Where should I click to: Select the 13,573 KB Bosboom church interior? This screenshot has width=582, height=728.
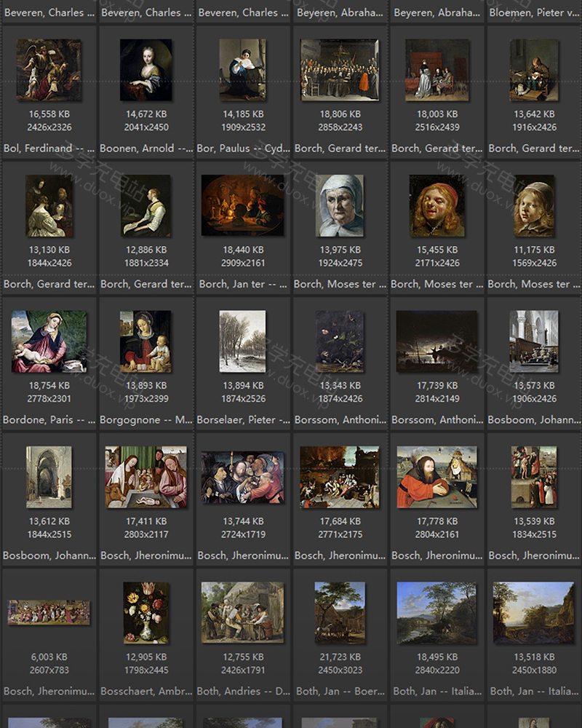(x=534, y=341)
